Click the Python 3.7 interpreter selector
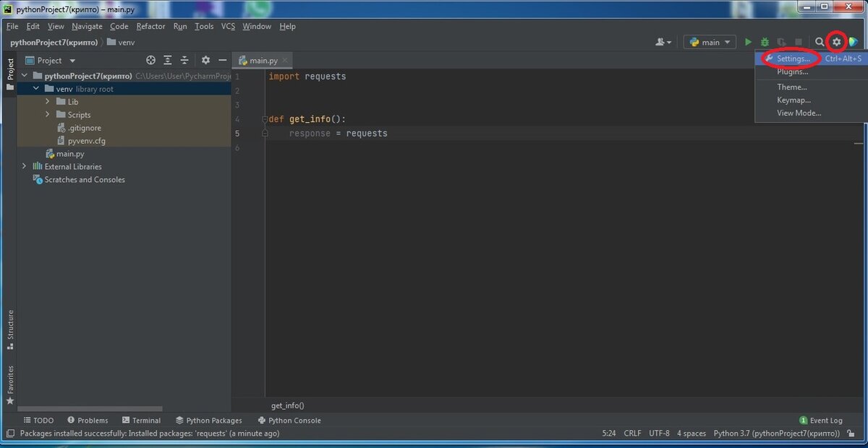Image resolution: width=868 pixels, height=448 pixels. pyautogui.click(x=776, y=434)
